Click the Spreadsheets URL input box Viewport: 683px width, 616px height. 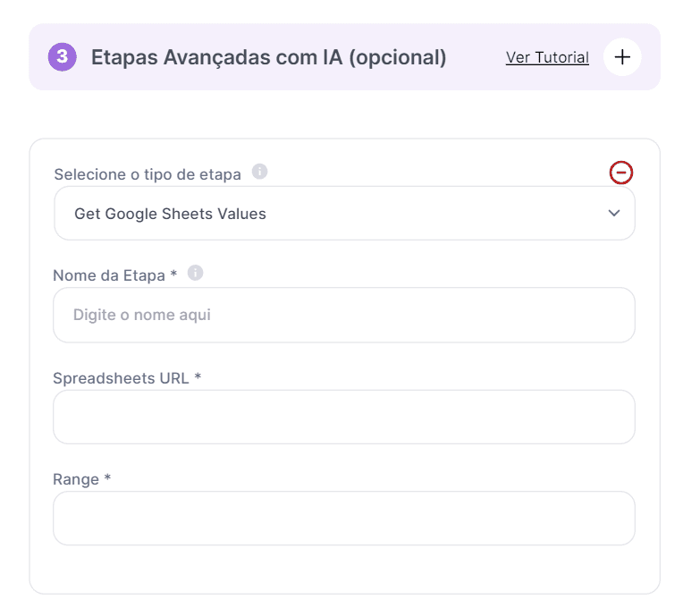344,417
